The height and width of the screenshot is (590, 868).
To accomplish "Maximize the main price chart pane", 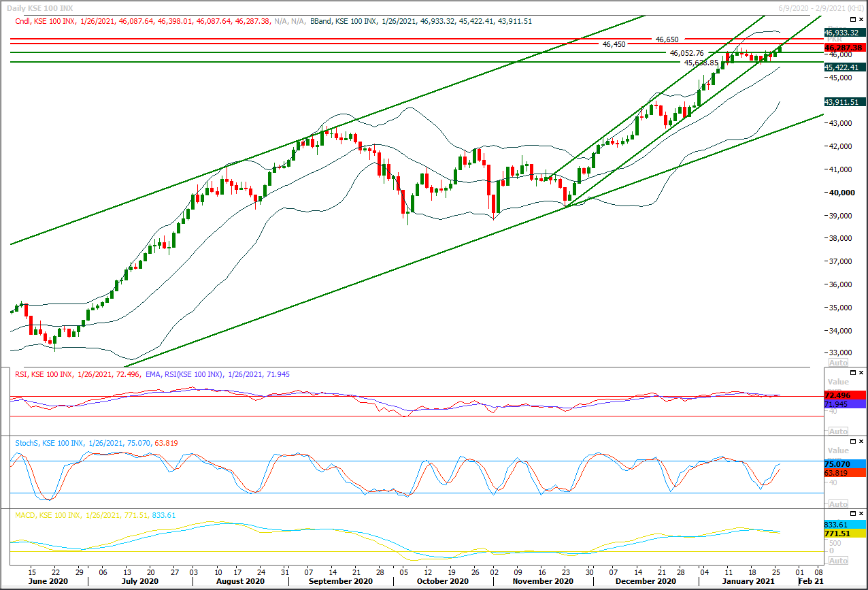I will click(x=853, y=20).
